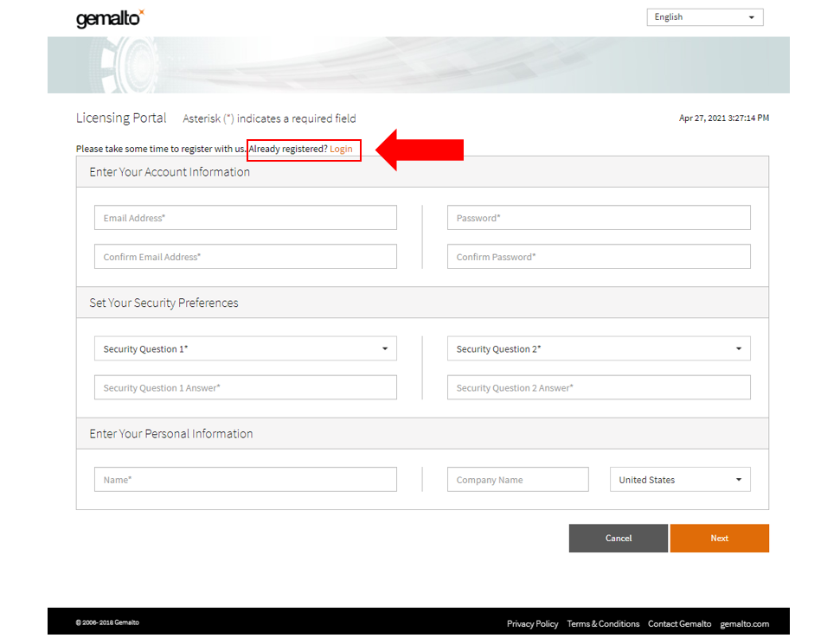Expand the Security Question 2 dropdown

click(598, 349)
